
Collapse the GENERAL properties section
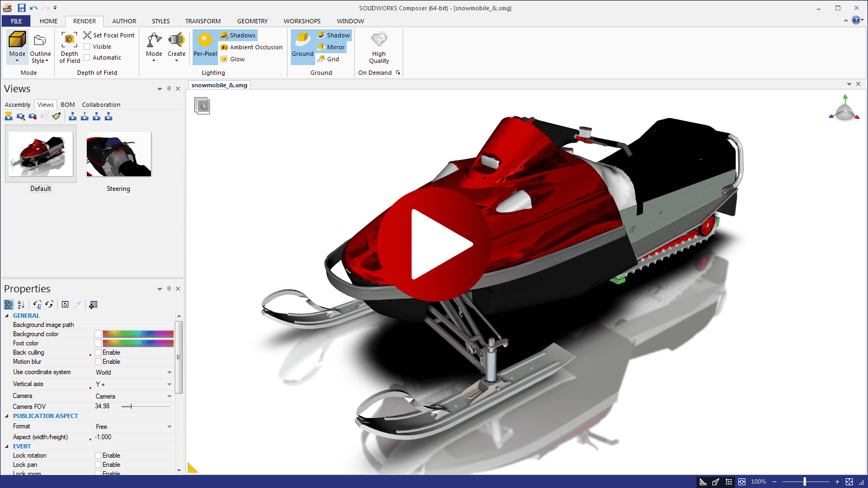tap(7, 316)
